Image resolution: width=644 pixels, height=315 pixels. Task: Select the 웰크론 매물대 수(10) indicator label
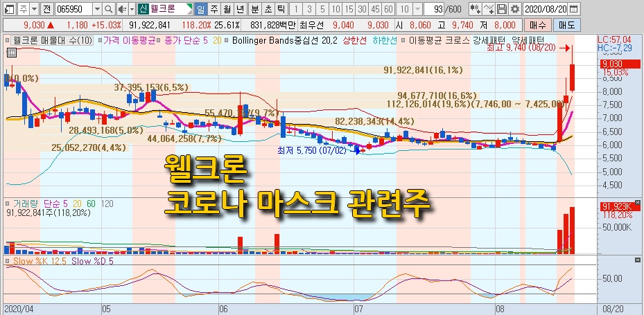[53, 41]
